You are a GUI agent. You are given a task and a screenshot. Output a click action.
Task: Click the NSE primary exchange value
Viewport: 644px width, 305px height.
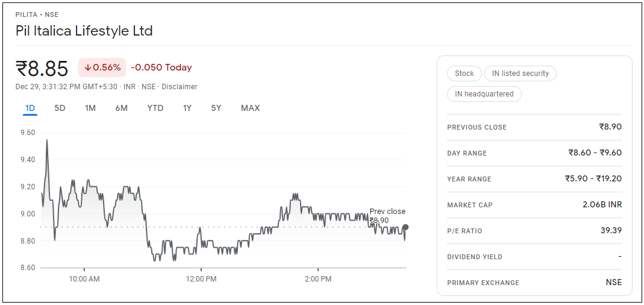click(614, 282)
